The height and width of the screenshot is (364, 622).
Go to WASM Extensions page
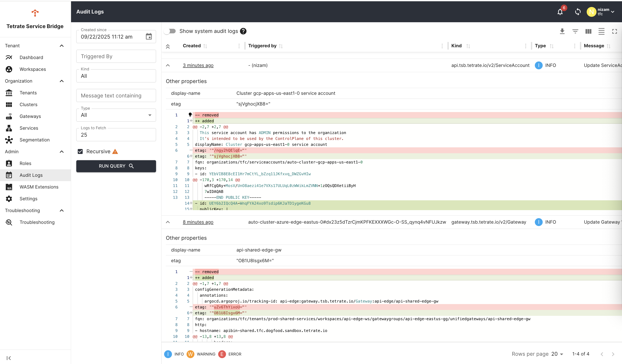pos(39,187)
